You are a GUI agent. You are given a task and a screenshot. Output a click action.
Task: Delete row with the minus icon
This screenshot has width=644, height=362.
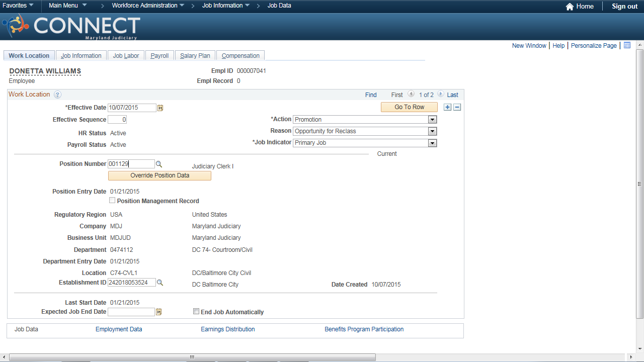pyautogui.click(x=457, y=107)
